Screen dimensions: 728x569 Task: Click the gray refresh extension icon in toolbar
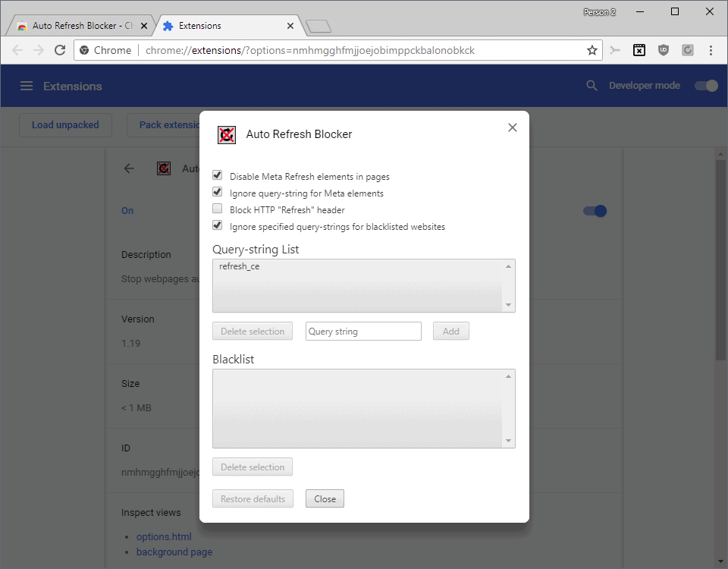point(688,50)
